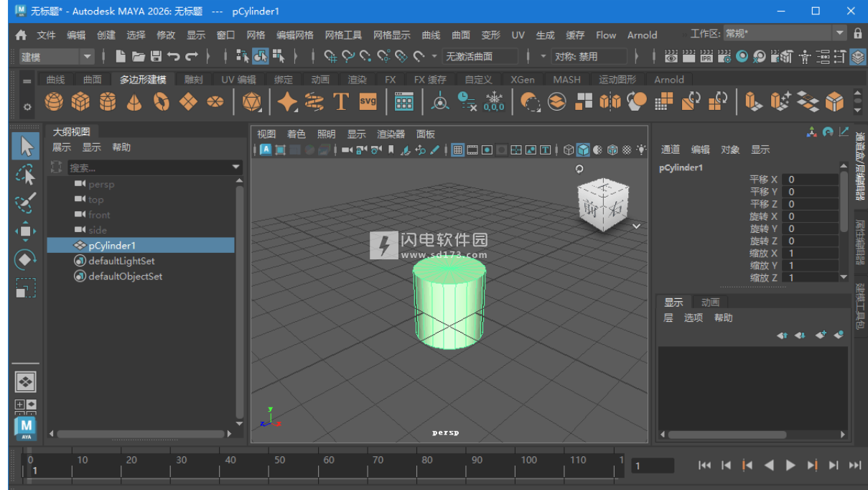Image resolution: width=868 pixels, height=490 pixels.
Task: Toggle resolution gate in viewport toolbar
Action: 487,150
